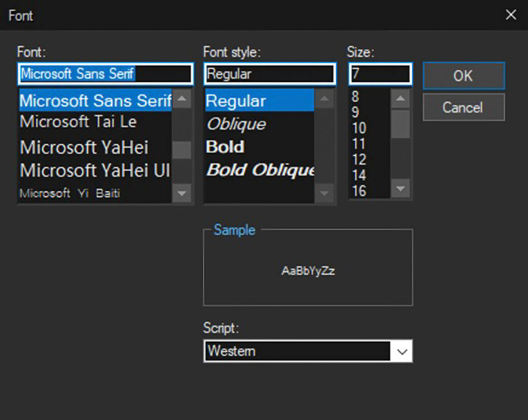Select size 9 in the list

click(369, 112)
